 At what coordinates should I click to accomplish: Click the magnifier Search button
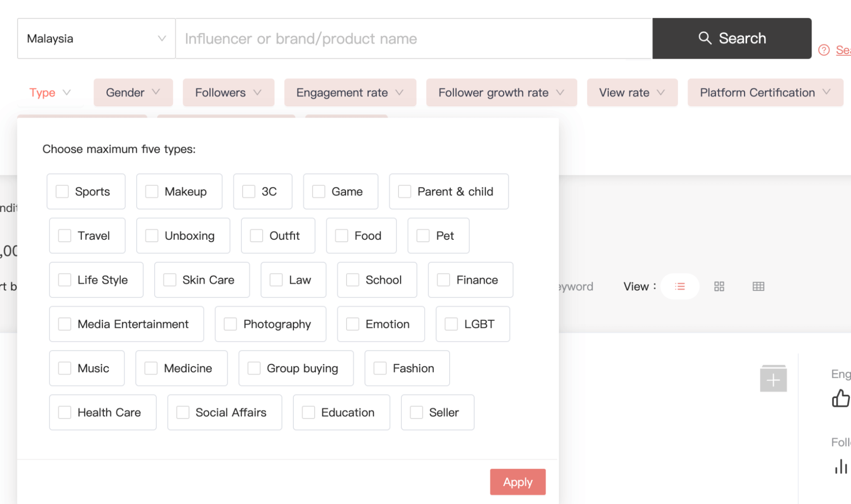[x=732, y=38]
